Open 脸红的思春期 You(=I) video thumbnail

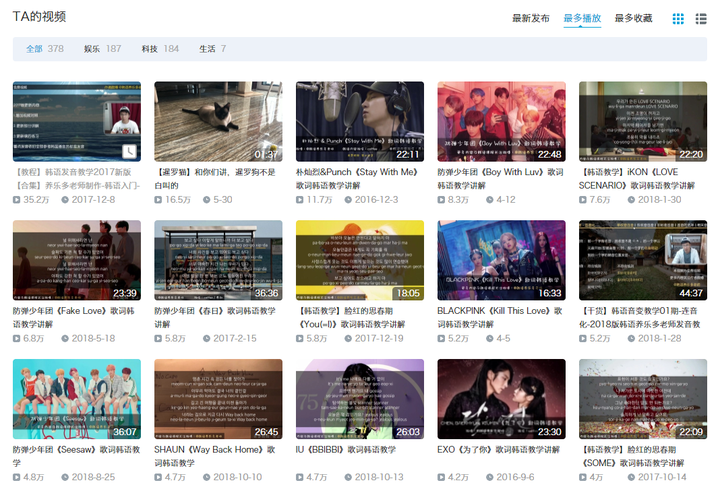(360, 260)
